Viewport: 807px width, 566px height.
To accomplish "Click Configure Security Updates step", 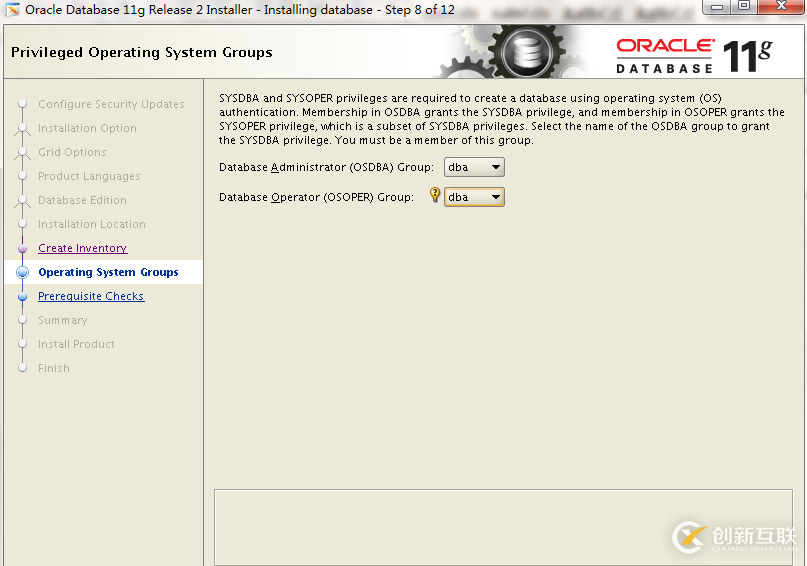I will click(111, 104).
